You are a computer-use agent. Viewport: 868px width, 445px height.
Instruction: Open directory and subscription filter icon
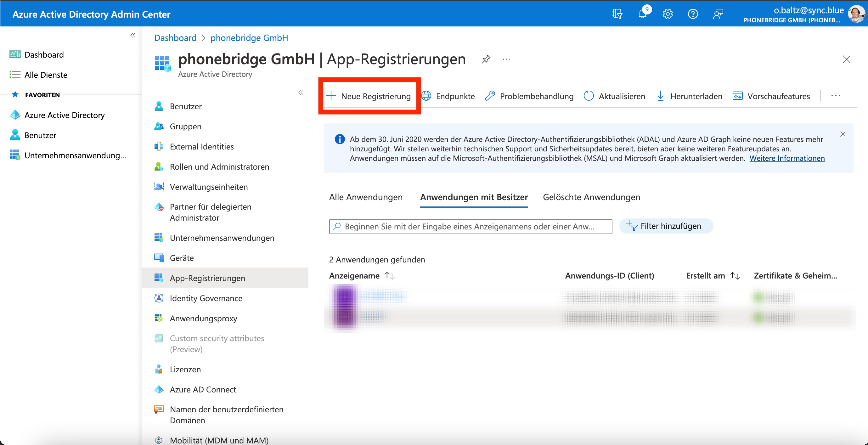[617, 14]
